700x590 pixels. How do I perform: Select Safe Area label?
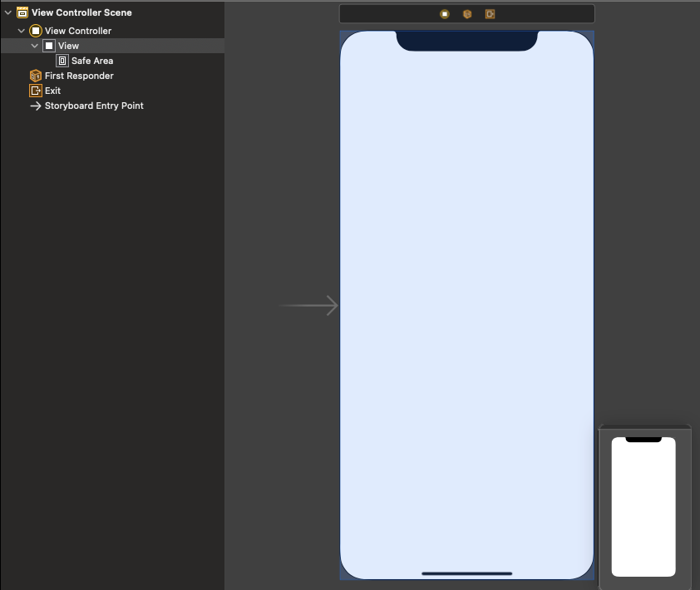click(92, 61)
